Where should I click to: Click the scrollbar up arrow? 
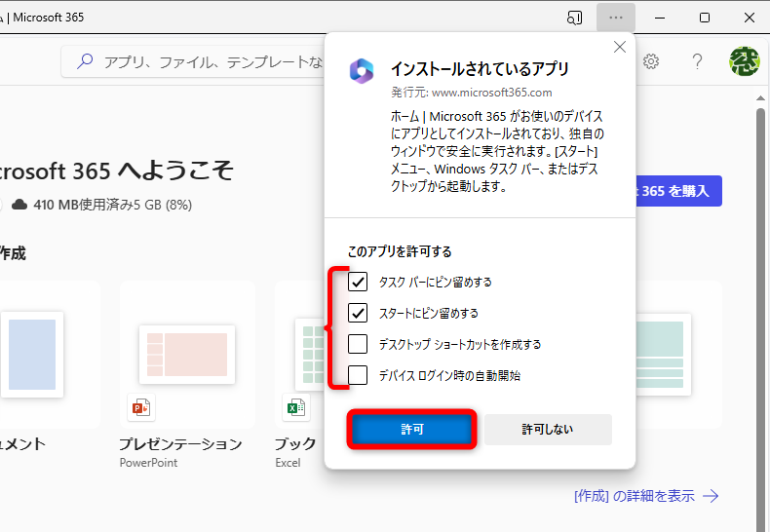(760, 98)
